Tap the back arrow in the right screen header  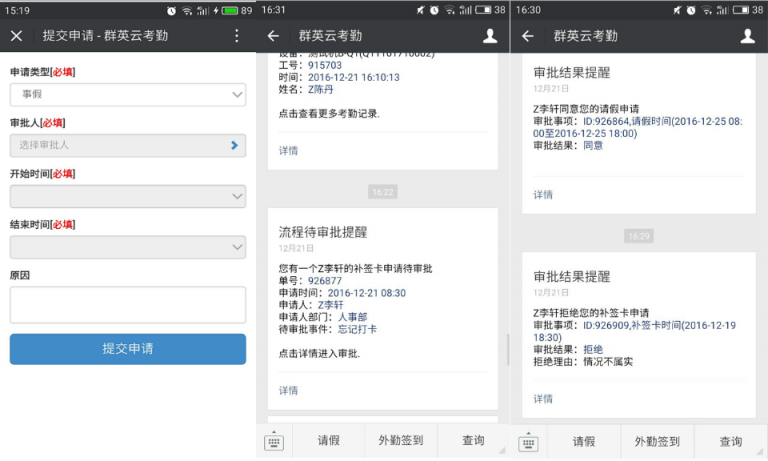click(x=528, y=36)
